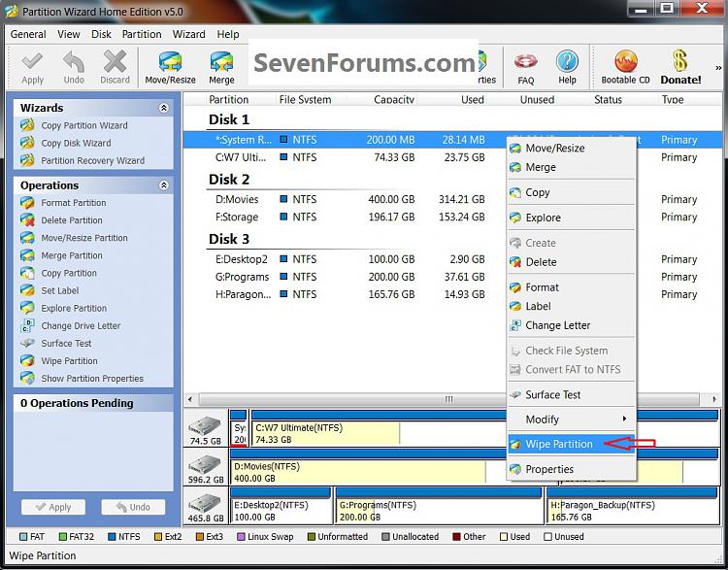Select Properties in context menu
Image resolution: width=728 pixels, height=570 pixels.
tap(571, 469)
